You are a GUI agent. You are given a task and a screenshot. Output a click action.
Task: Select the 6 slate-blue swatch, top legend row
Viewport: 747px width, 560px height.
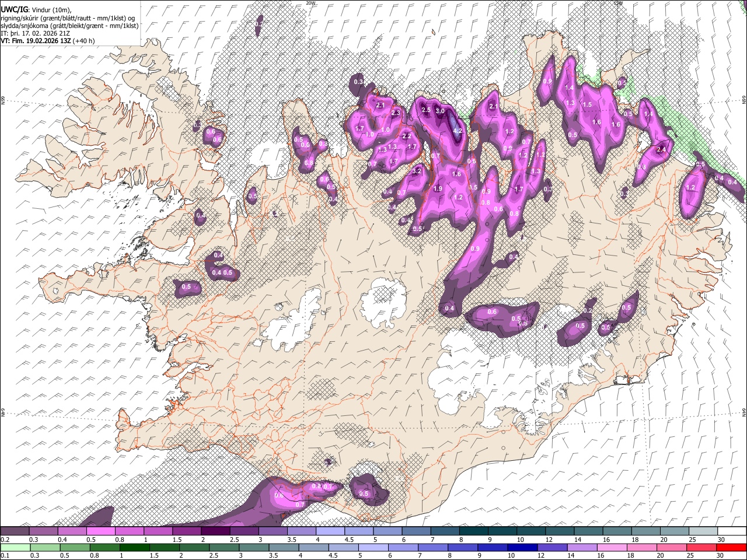coord(417,531)
